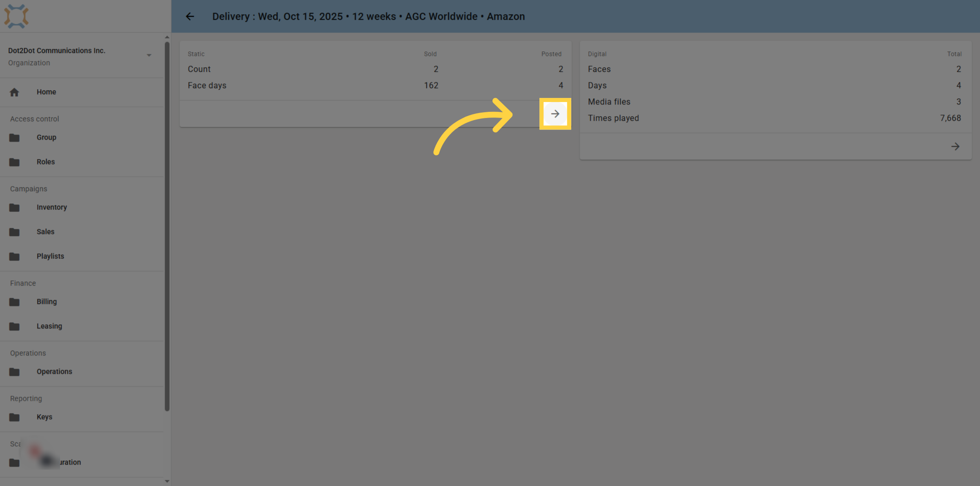
Task: Click the Finance section heading
Action: point(23,283)
